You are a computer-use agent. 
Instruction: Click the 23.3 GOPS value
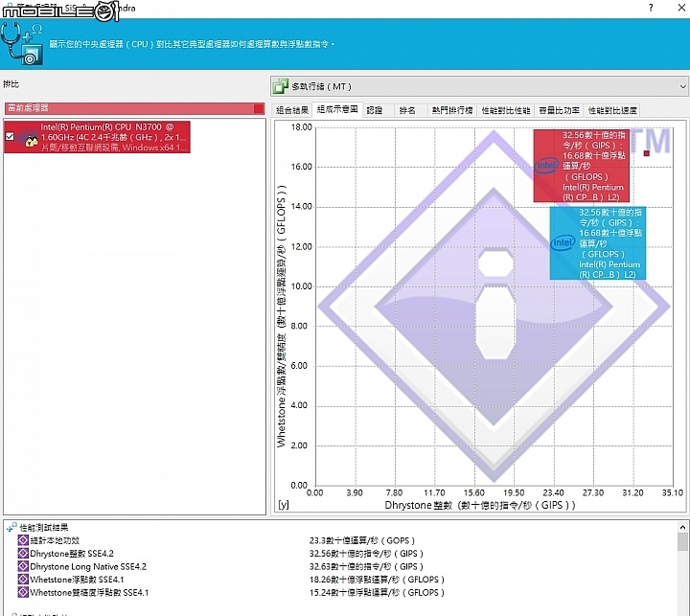pos(361,540)
